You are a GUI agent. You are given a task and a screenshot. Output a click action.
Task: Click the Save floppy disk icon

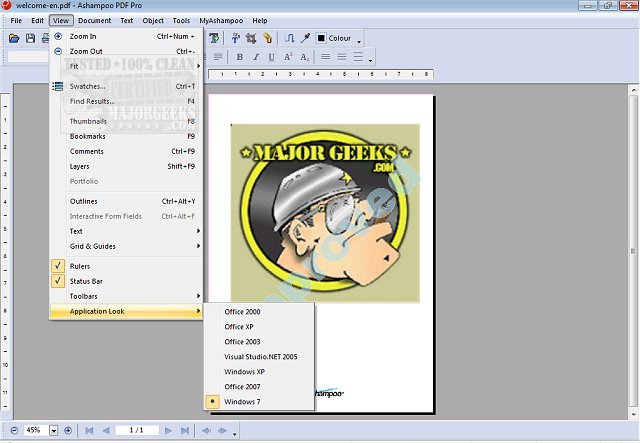pos(30,38)
